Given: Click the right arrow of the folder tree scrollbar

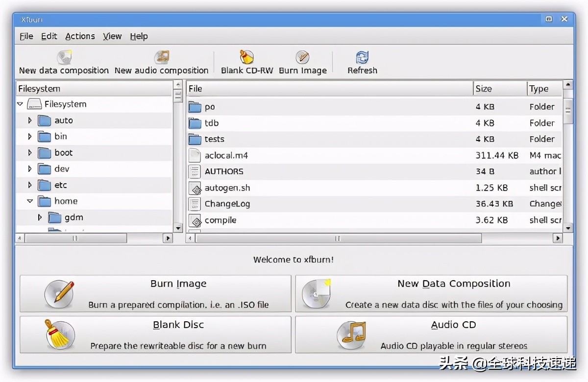Looking at the screenshot, I should 168,238.
